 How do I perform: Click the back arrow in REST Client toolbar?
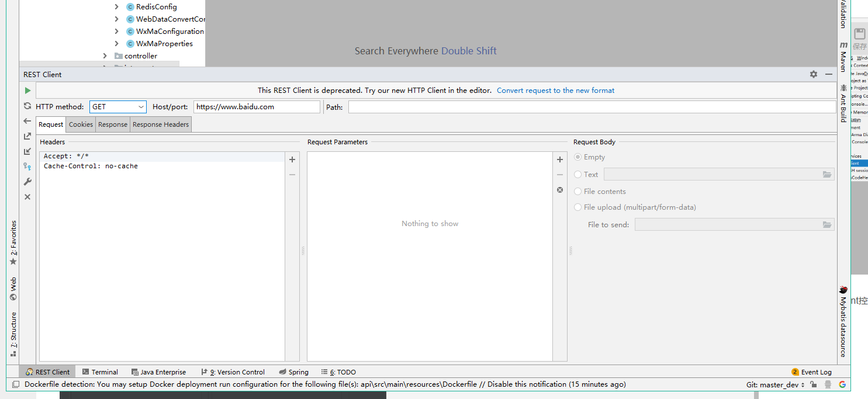27,121
